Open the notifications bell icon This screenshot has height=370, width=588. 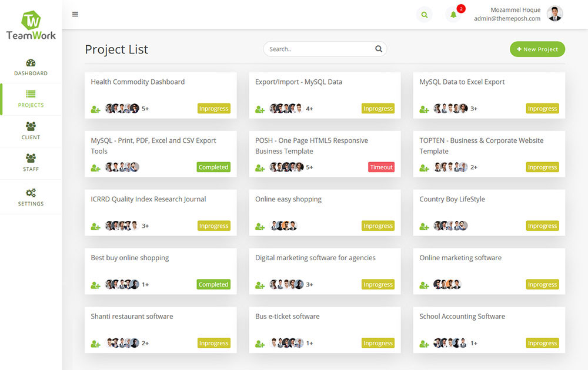point(453,15)
